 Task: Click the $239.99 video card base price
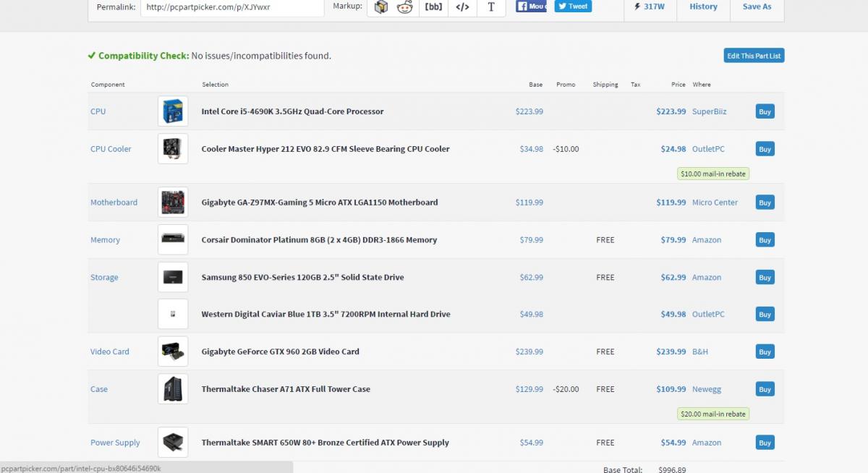coord(529,351)
